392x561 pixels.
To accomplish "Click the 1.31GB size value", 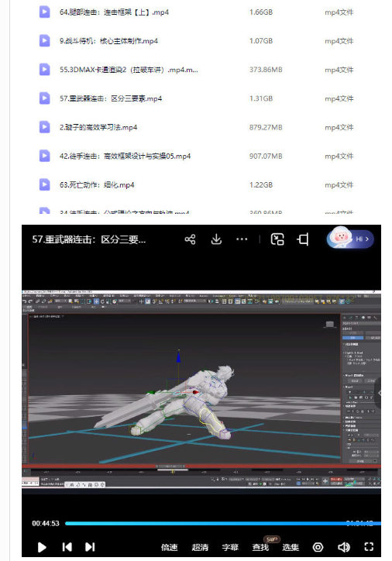I will coord(261,98).
